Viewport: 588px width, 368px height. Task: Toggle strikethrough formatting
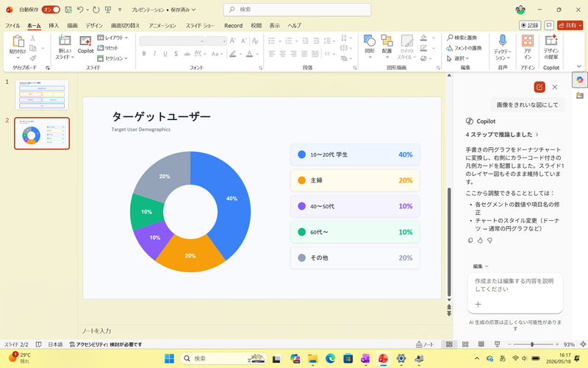click(187, 54)
